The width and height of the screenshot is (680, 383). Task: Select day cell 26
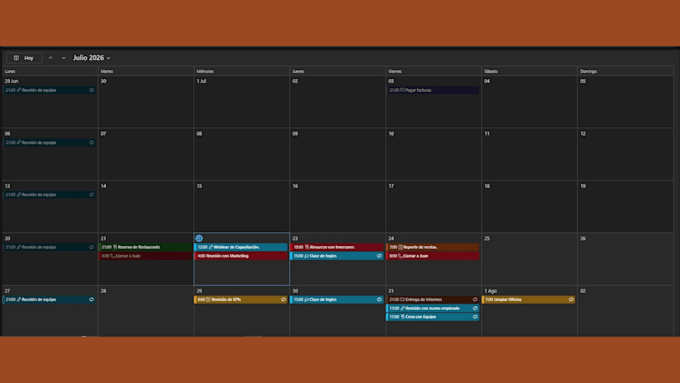pyautogui.click(x=625, y=259)
